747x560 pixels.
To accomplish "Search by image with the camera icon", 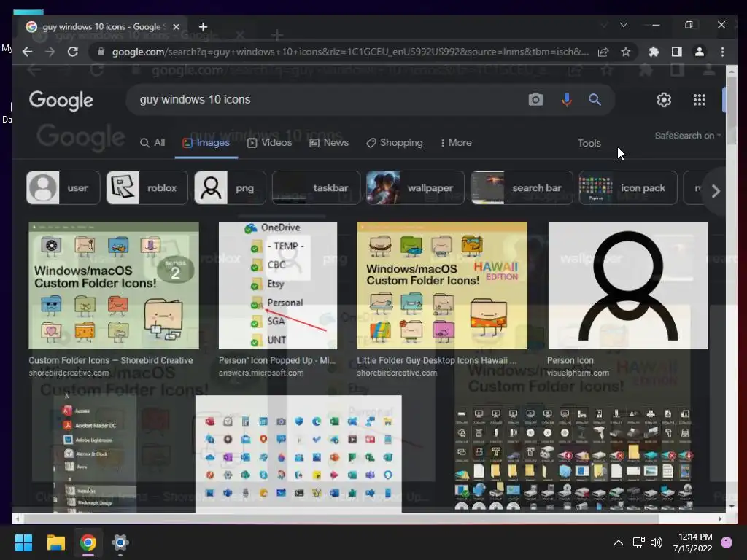I will tap(535, 99).
